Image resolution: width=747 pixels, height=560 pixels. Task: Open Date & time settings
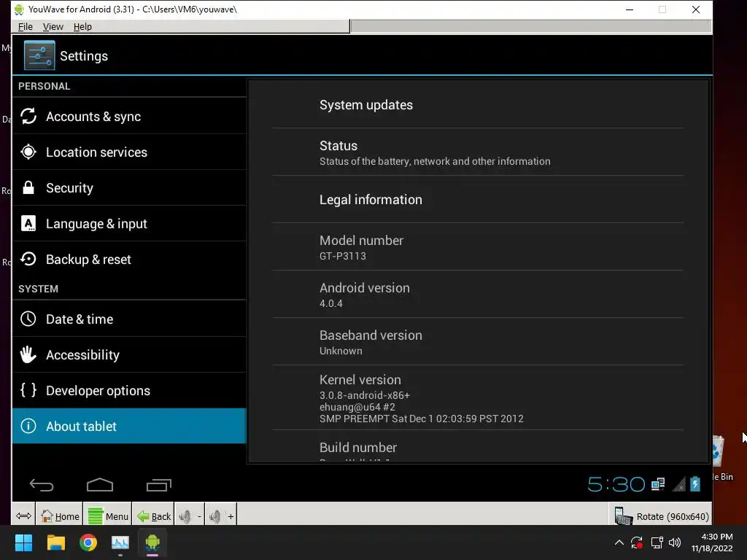point(129,319)
